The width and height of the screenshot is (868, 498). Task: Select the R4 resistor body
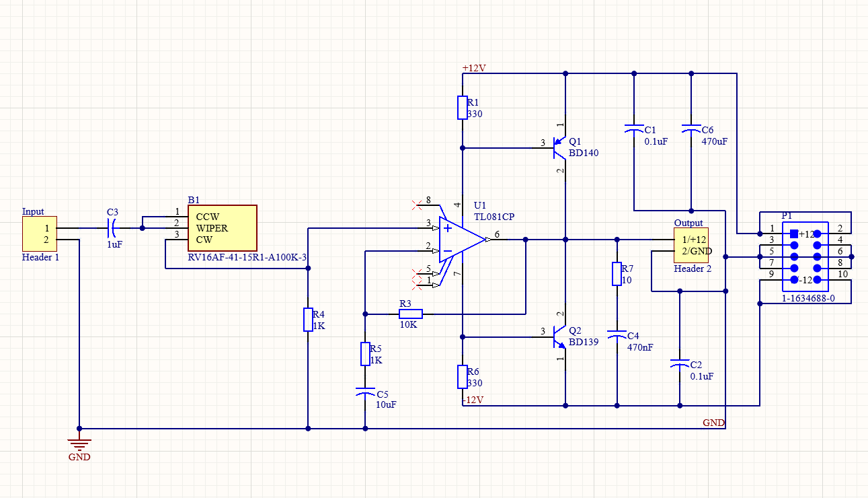[x=308, y=320]
